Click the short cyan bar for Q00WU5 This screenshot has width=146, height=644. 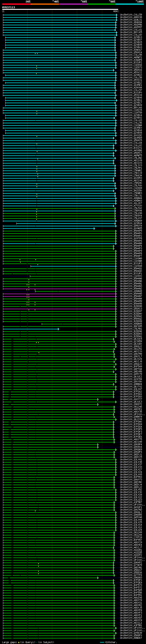[49, 228]
